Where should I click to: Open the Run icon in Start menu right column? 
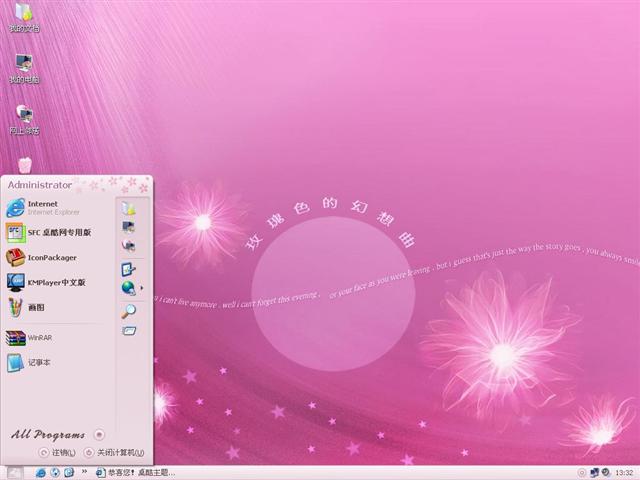tap(128, 331)
